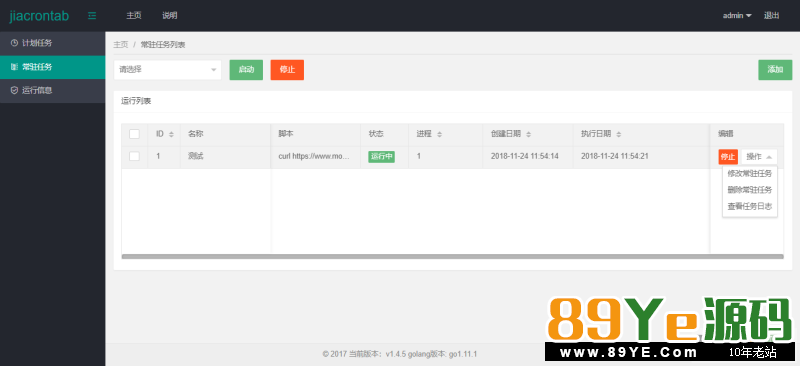Check the row checkbox for task 1
Screen dimensions: 800x366
[135, 156]
